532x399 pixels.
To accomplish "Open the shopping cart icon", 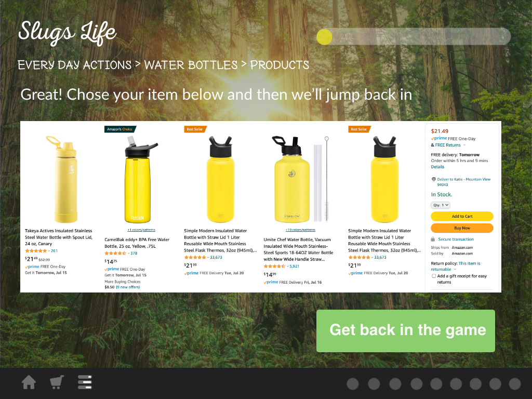I will [x=57, y=382].
